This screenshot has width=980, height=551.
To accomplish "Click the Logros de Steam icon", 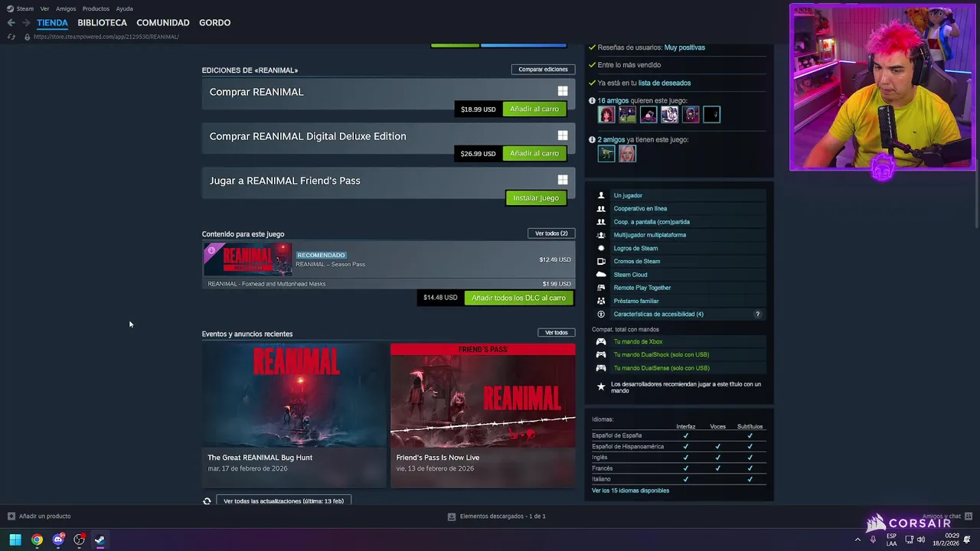I will point(601,248).
